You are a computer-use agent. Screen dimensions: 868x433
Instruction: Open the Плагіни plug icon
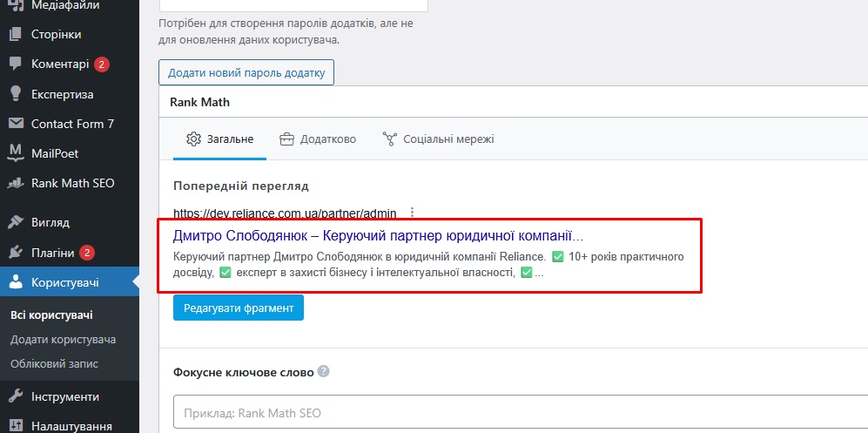[16, 253]
